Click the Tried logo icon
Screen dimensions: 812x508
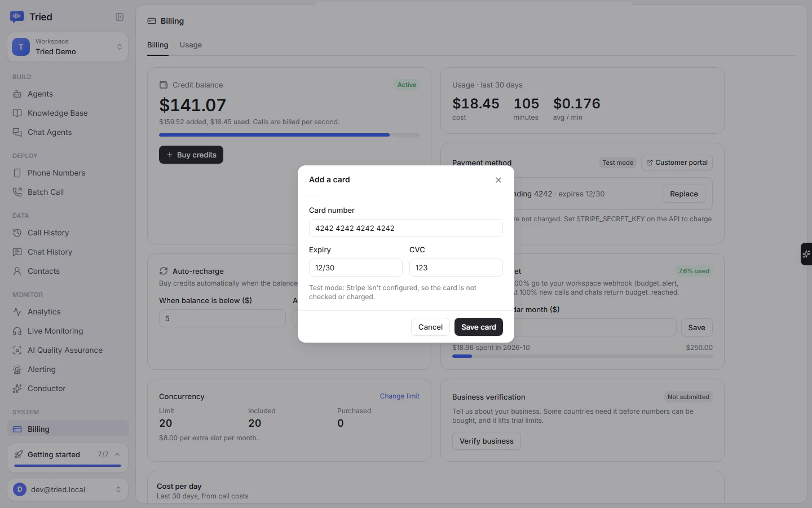coord(17,17)
